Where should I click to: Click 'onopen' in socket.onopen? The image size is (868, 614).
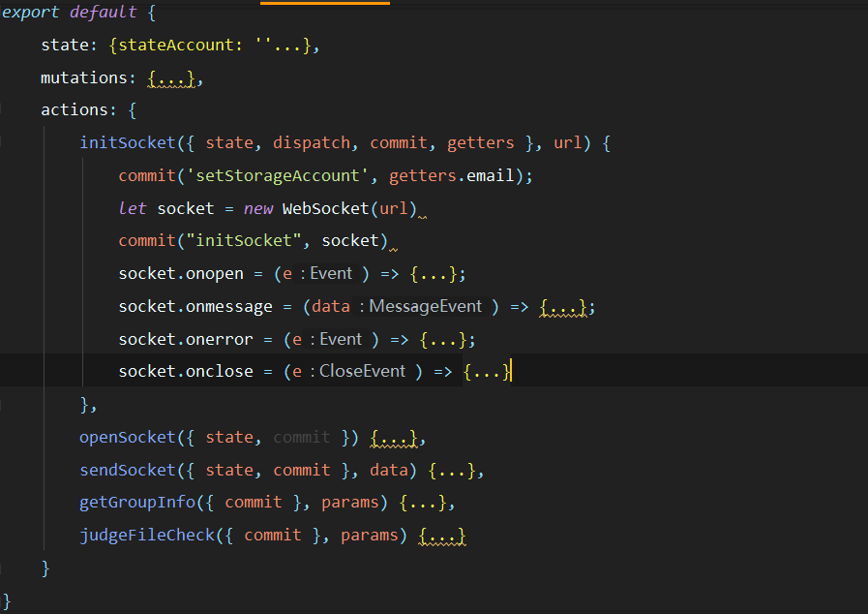[x=214, y=274]
